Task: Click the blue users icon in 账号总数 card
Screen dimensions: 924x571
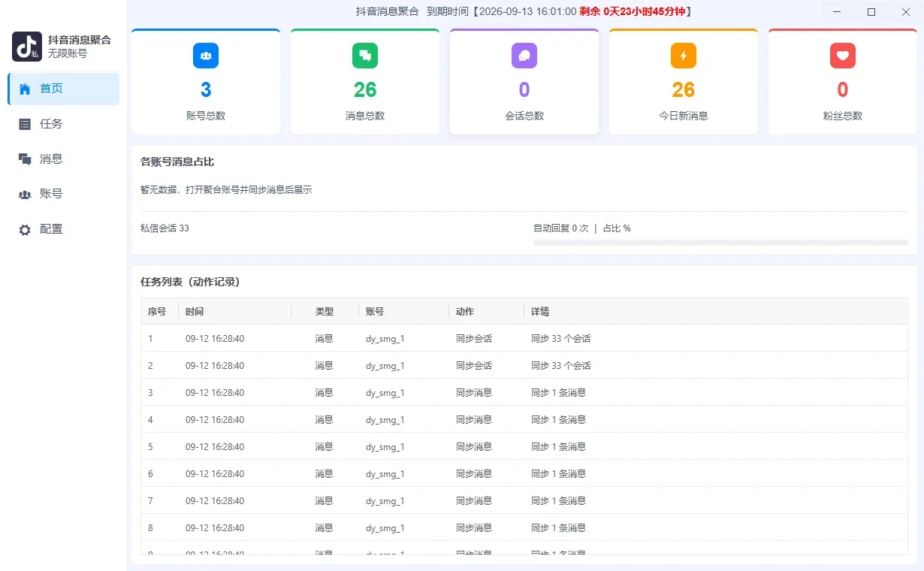Action: coord(206,56)
